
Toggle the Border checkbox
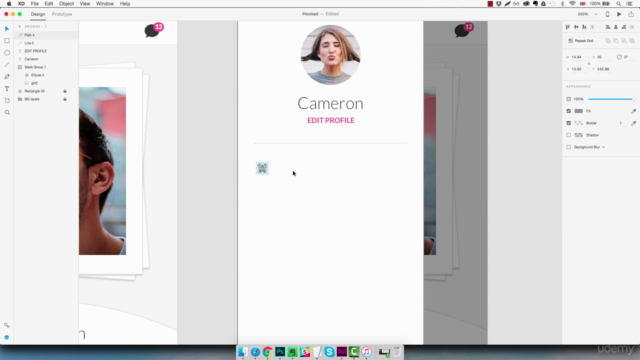(569, 123)
